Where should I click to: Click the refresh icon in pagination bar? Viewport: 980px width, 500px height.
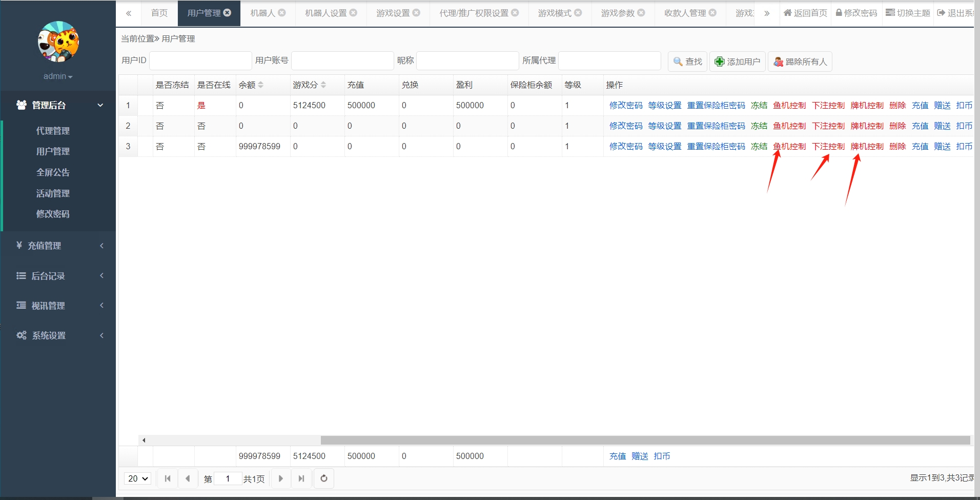324,478
